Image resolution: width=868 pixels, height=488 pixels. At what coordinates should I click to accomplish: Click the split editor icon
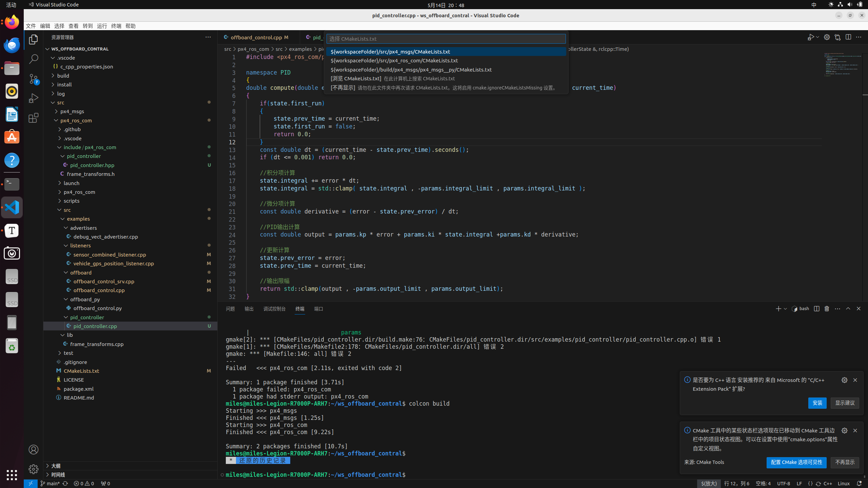pos(848,37)
